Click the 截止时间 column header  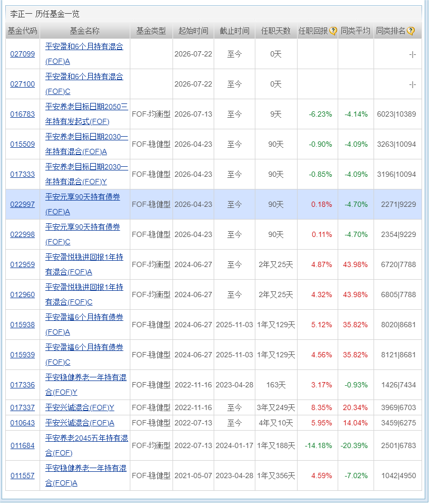(235, 31)
